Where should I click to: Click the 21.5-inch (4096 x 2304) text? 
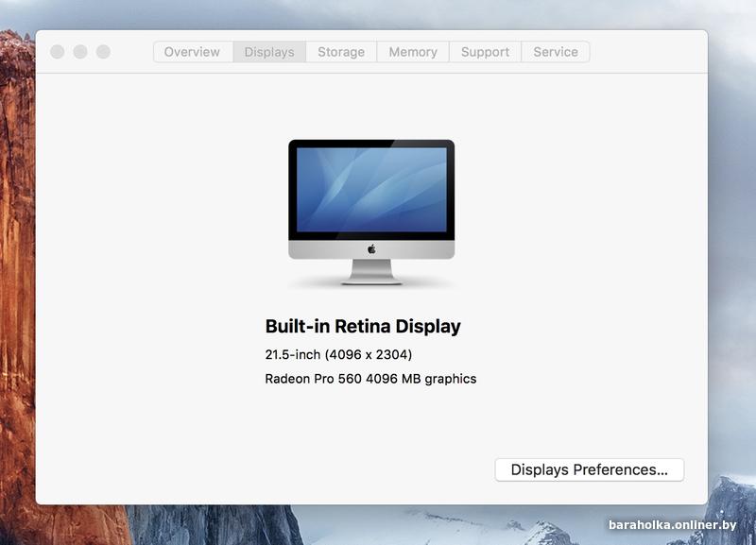338,355
